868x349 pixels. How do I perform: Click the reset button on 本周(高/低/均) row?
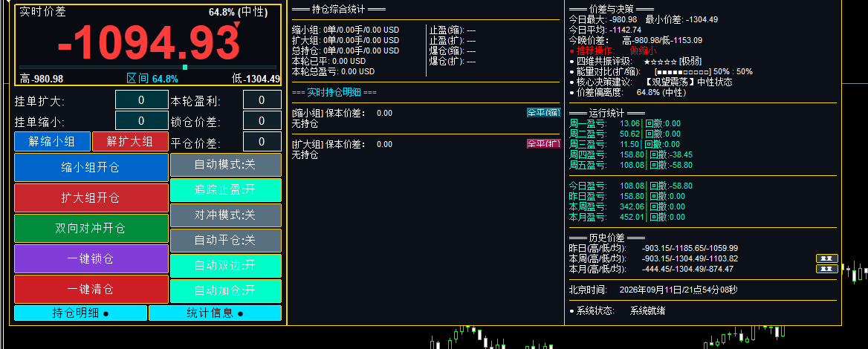pyautogui.click(x=827, y=258)
